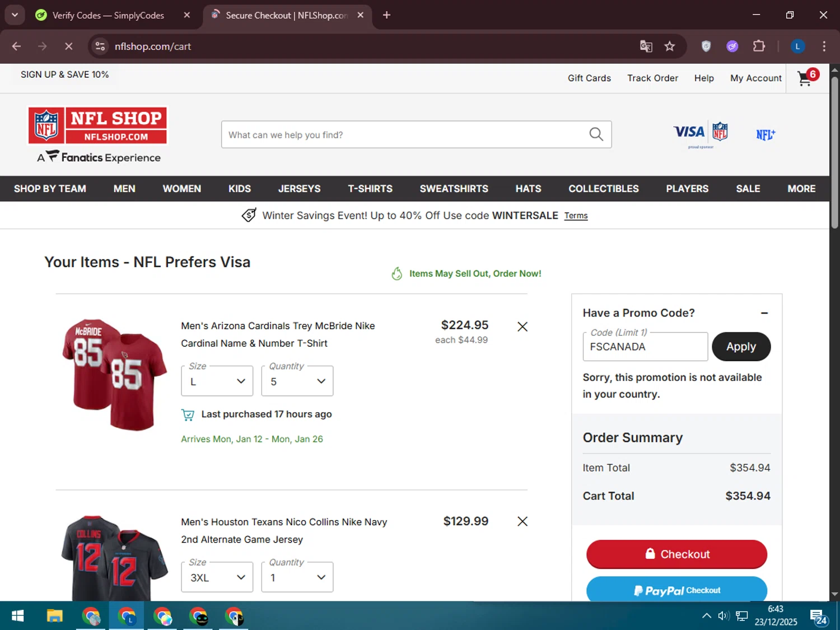
Task: Click the red Checkout button
Action: 676,554
